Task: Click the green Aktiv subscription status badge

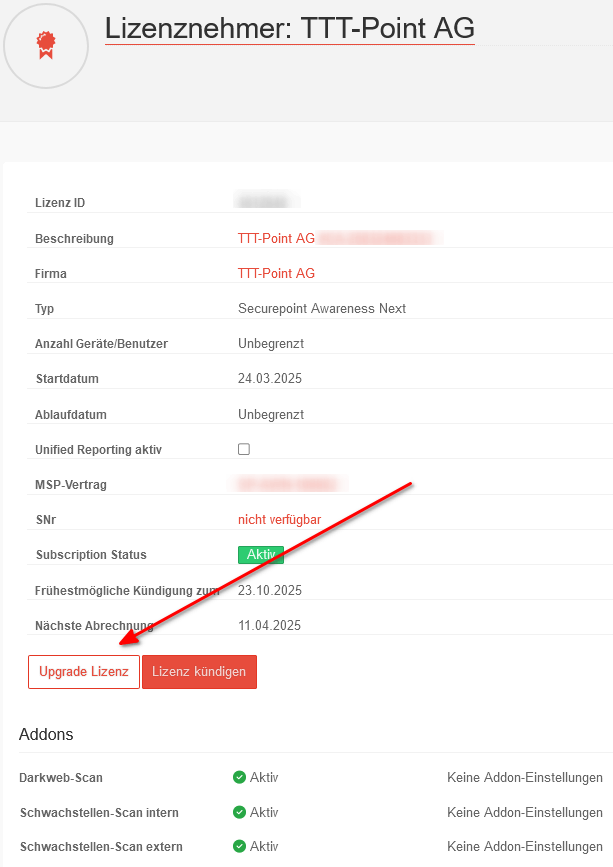Action: [260, 554]
